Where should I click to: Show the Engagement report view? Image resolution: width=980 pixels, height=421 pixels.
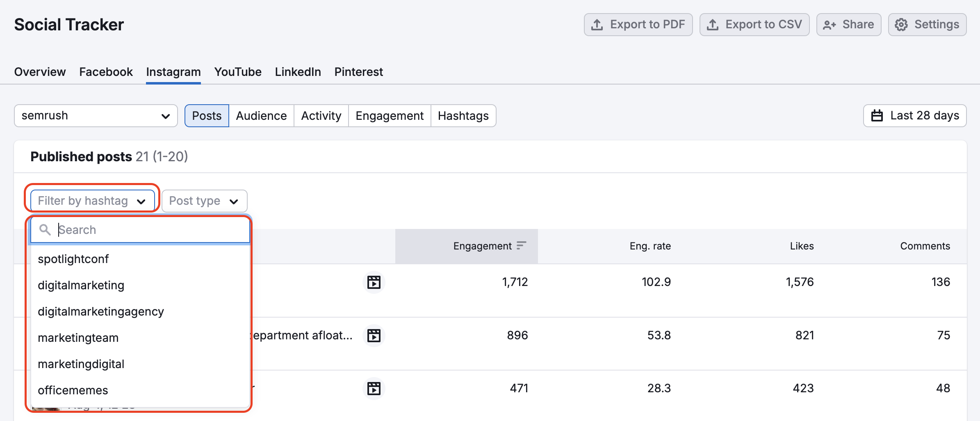[389, 116]
